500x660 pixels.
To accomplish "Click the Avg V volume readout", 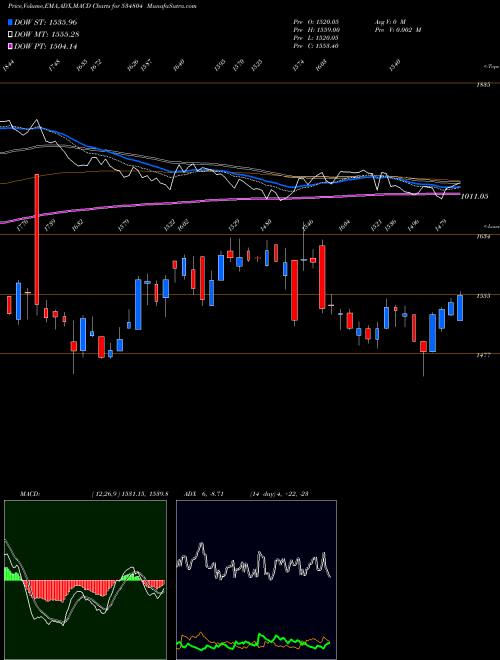I will [390, 21].
